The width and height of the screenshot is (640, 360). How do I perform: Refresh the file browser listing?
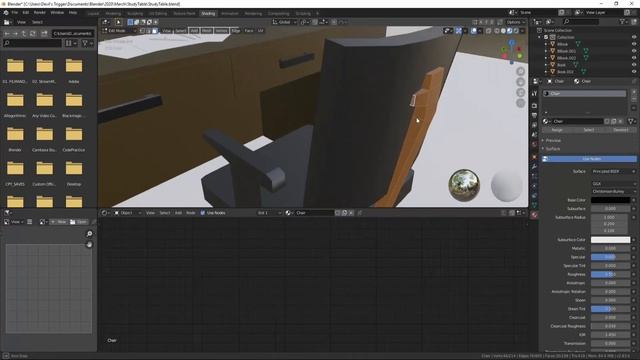coord(33,33)
